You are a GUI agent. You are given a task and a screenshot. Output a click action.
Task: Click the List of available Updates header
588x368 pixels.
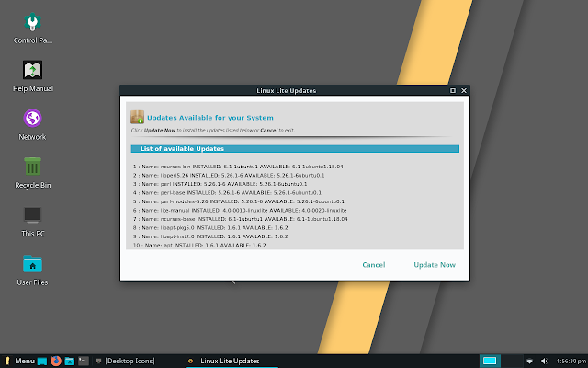point(295,149)
